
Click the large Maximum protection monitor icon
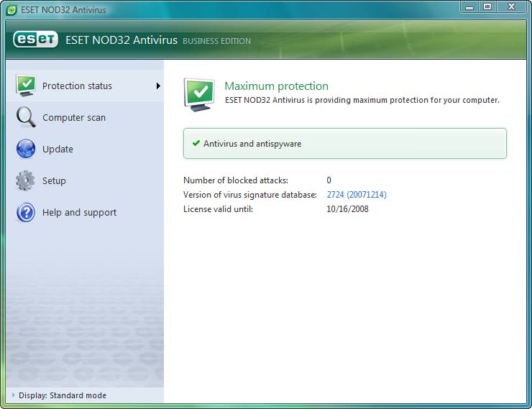coord(201,93)
